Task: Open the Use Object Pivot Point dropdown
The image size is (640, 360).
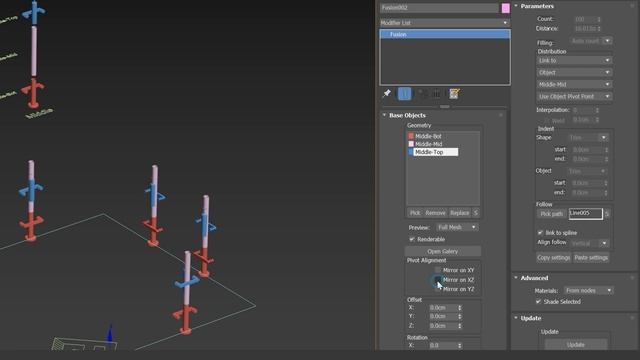Action: (574, 96)
